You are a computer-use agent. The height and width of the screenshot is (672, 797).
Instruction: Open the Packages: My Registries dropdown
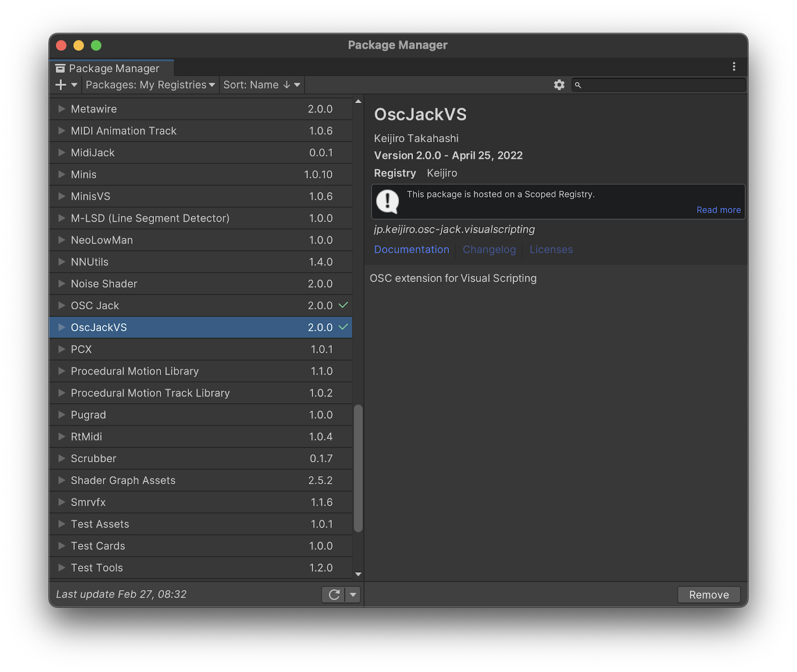[150, 85]
